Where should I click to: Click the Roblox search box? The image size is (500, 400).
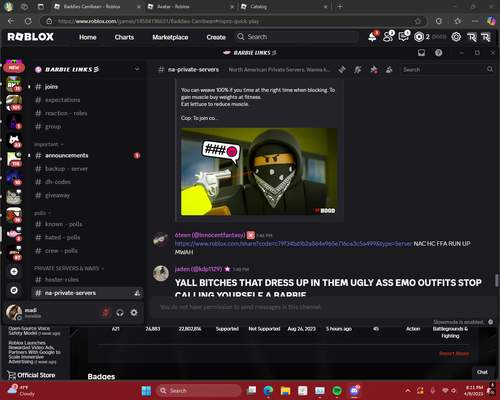pyautogui.click(x=297, y=37)
